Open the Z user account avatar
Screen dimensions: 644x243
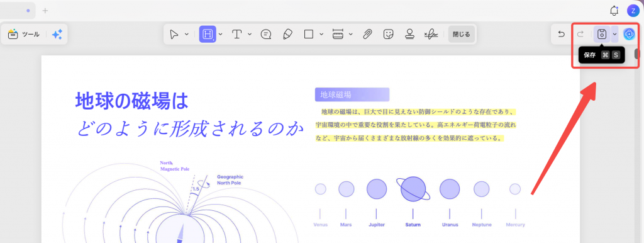[x=633, y=11]
